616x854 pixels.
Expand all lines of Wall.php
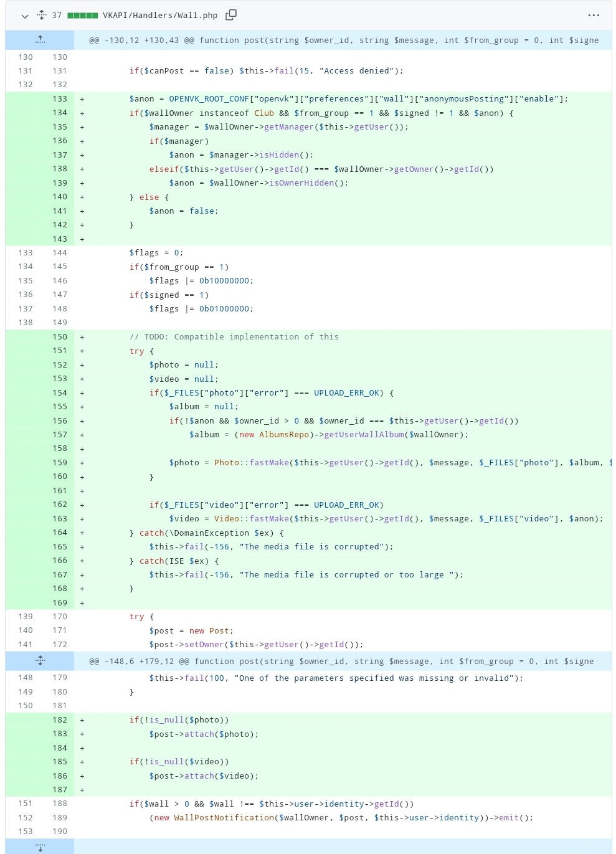(42, 15)
